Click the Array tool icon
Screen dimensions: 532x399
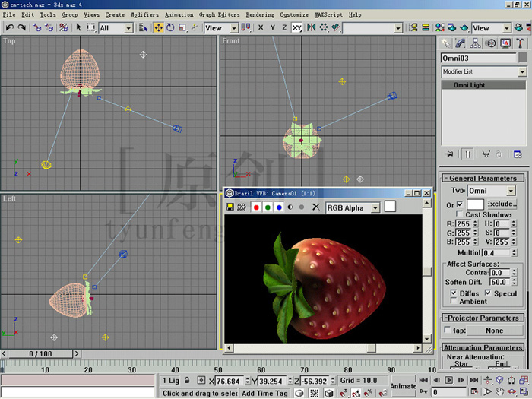(323, 27)
